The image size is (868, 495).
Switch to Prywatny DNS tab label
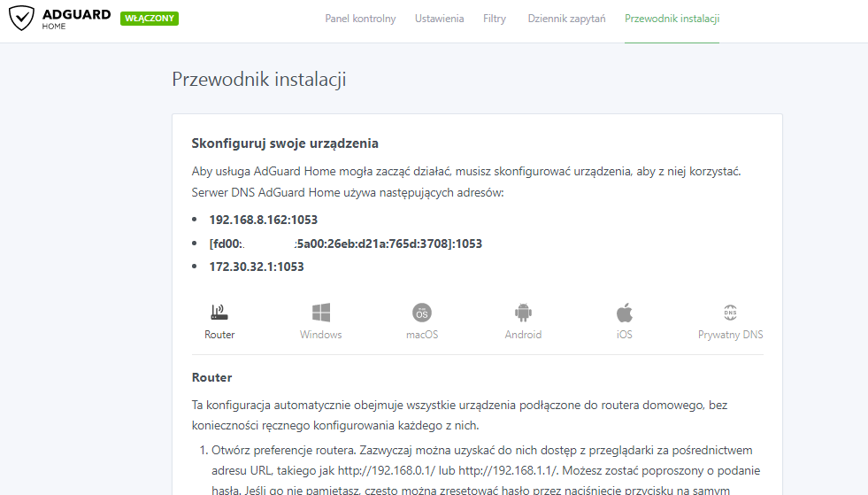click(x=730, y=334)
